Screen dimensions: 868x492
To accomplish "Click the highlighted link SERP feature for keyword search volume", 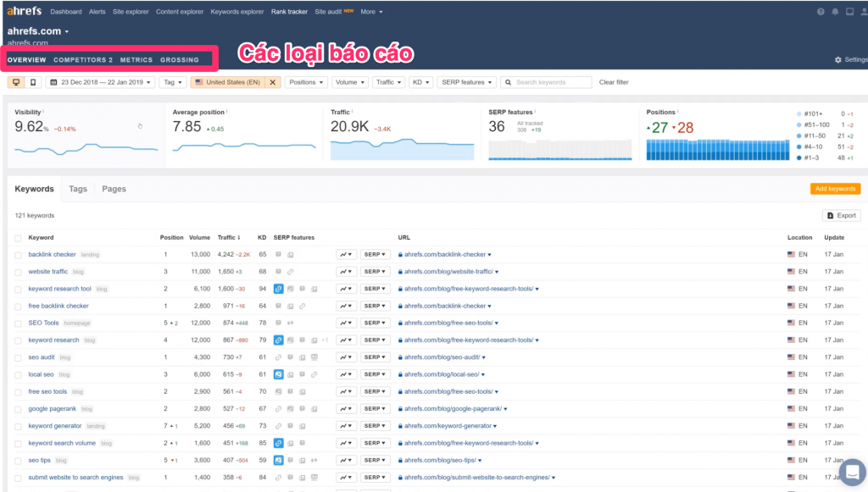I will tap(278, 443).
